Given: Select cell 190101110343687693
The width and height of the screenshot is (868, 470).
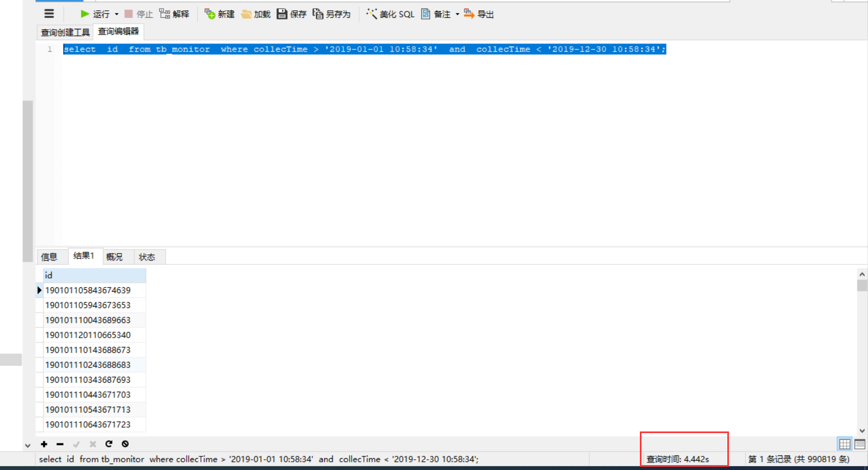Looking at the screenshot, I should tap(95, 380).
